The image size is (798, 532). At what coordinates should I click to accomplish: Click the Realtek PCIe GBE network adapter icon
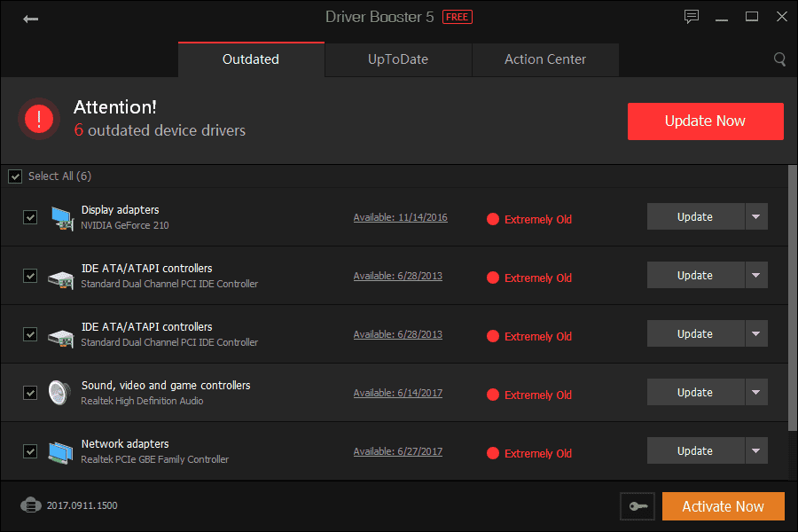[59, 450]
